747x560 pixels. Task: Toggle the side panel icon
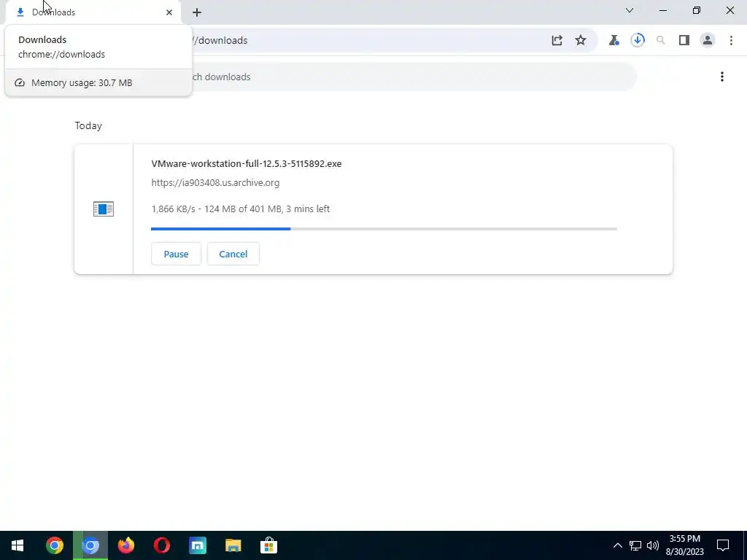click(x=684, y=41)
